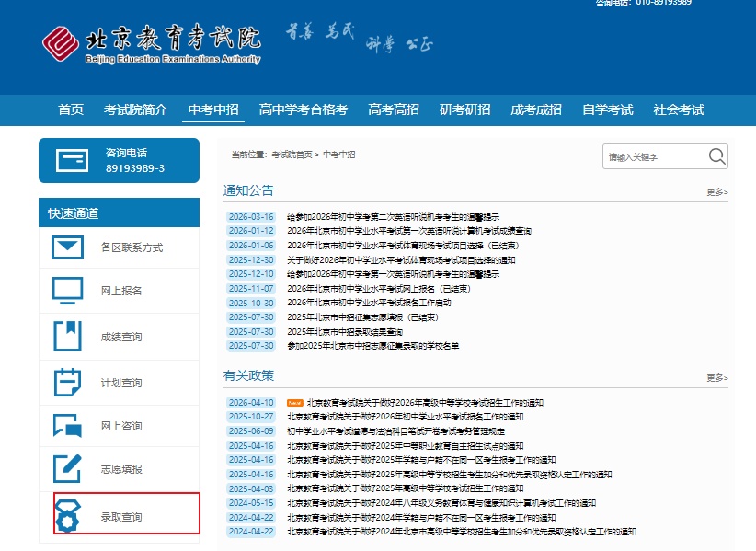The image size is (756, 551).
Task: Expand 更多 next to 有关政策
Action: [x=716, y=378]
